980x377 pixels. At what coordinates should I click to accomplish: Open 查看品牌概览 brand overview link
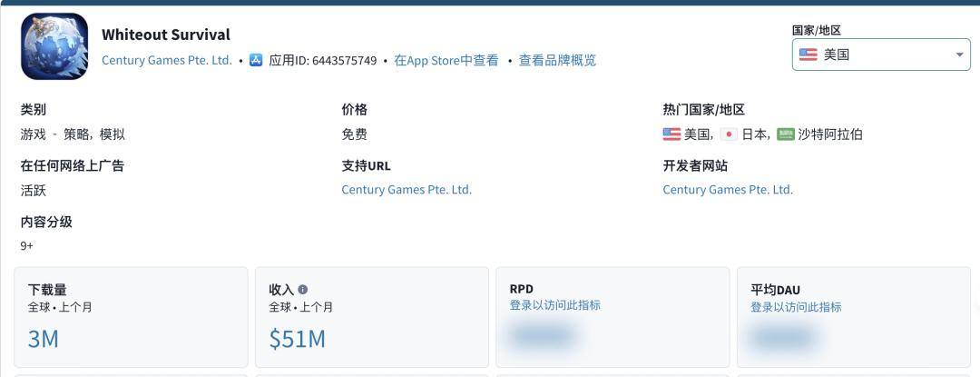pos(557,61)
